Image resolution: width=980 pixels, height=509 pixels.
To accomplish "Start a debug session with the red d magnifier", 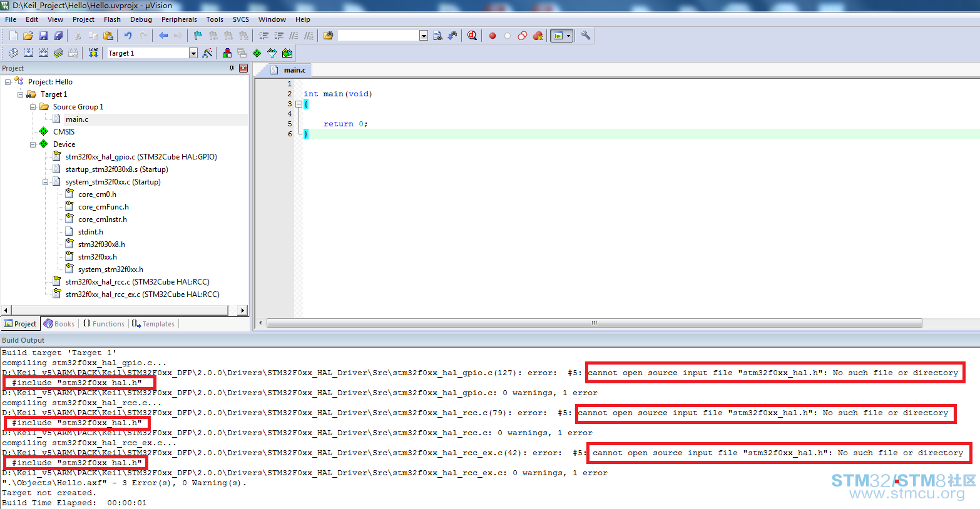I will [x=472, y=36].
